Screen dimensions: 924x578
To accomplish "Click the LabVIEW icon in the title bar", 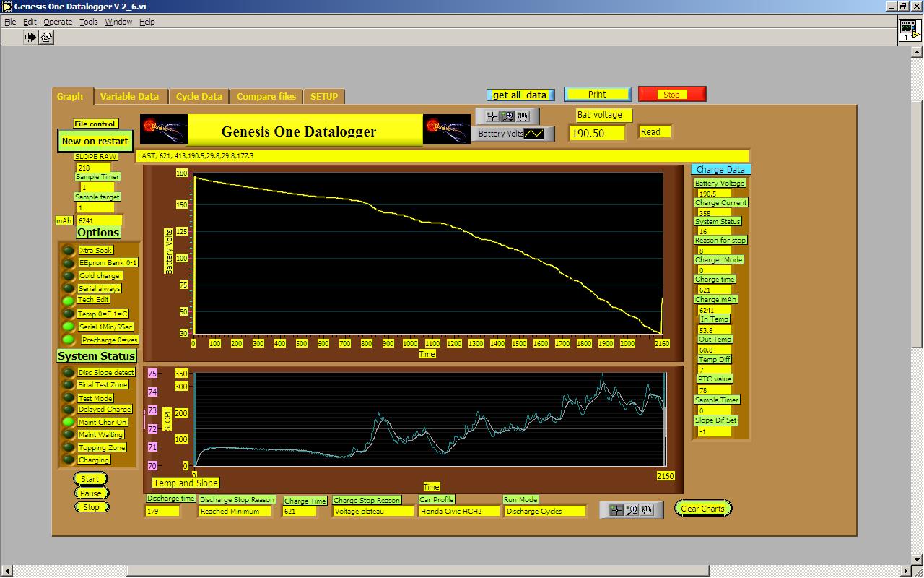I will [x=6, y=6].
